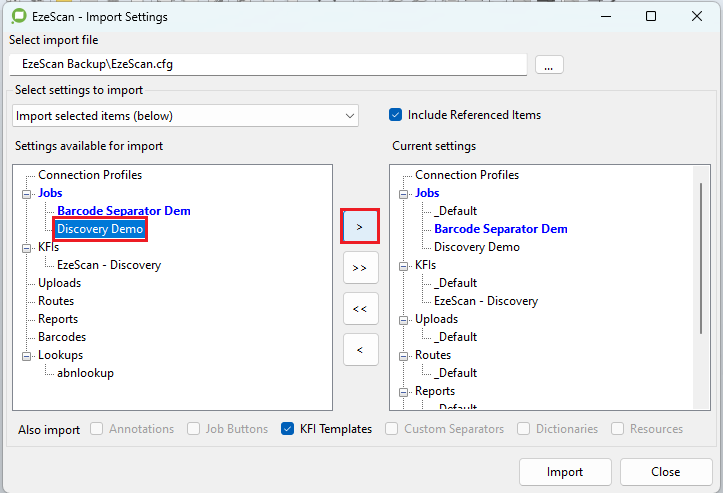Collapse KFIs node in current settings tree
The image size is (723, 493).
pyautogui.click(x=402, y=265)
